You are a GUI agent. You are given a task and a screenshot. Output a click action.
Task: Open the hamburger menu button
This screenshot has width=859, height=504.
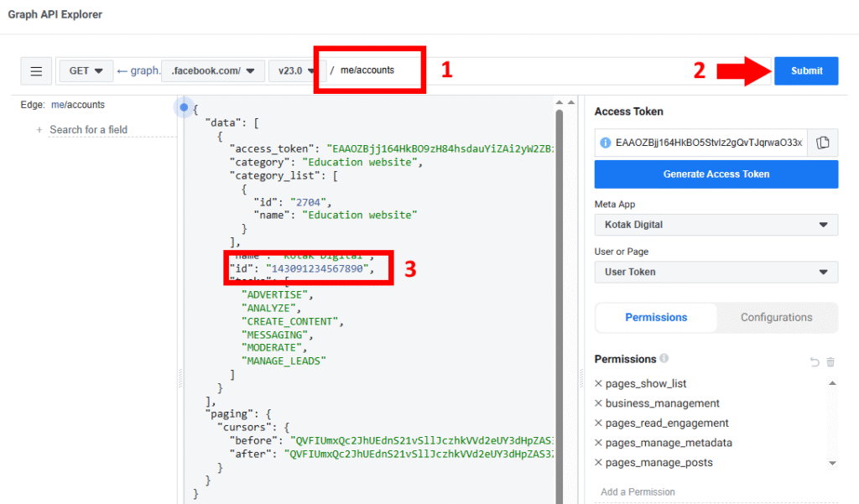(x=36, y=71)
